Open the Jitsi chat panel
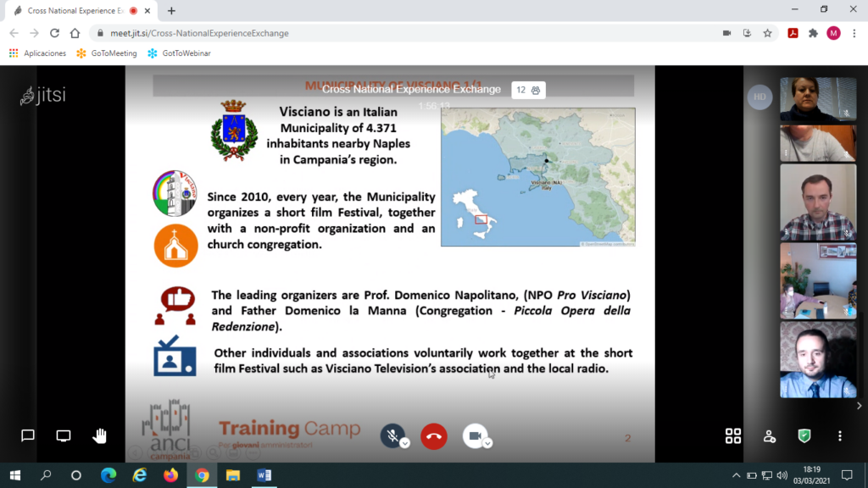Screen dimensions: 868x488 click(x=27, y=435)
